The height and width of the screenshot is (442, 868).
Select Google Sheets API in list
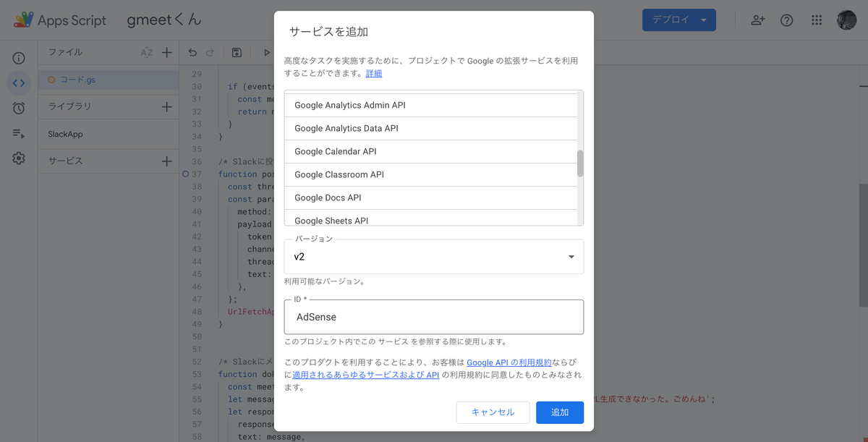coord(431,218)
